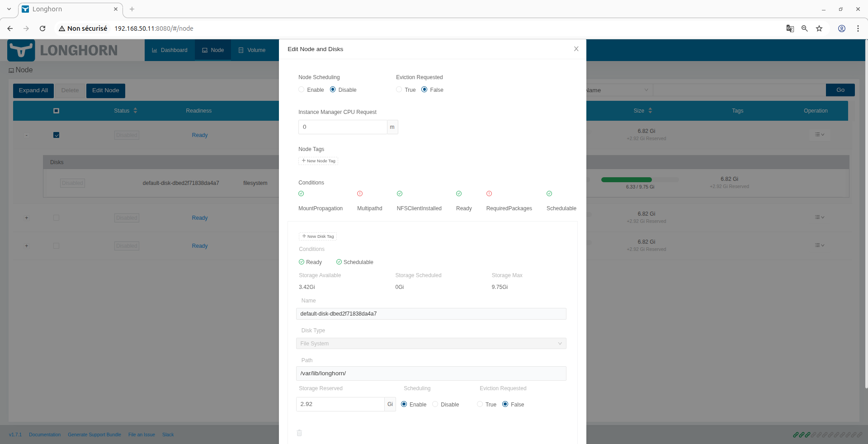Click the node Schedulable condition icon
This screenshot has width=868, height=444.
549,194
